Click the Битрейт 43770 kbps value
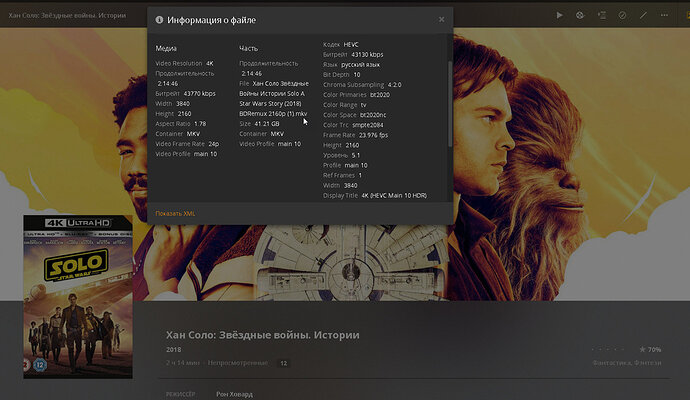Image resolution: width=690 pixels, height=400 pixels. 199,93
